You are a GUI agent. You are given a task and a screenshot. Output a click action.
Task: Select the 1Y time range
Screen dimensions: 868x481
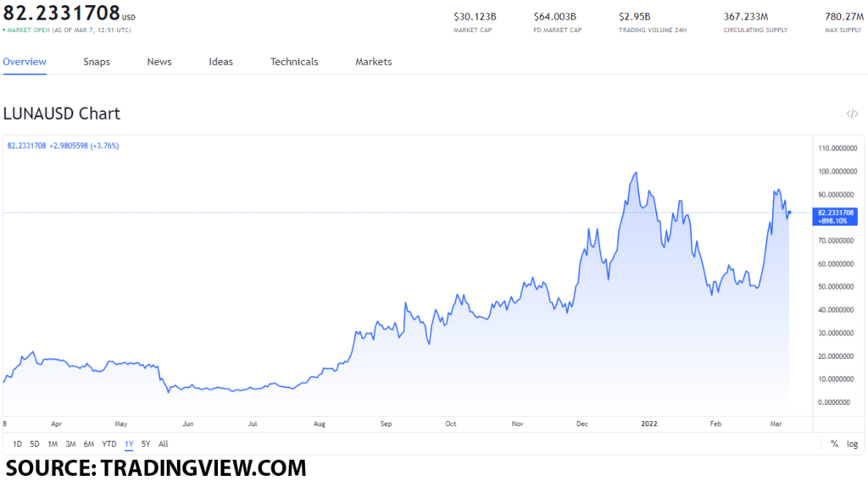point(129,444)
